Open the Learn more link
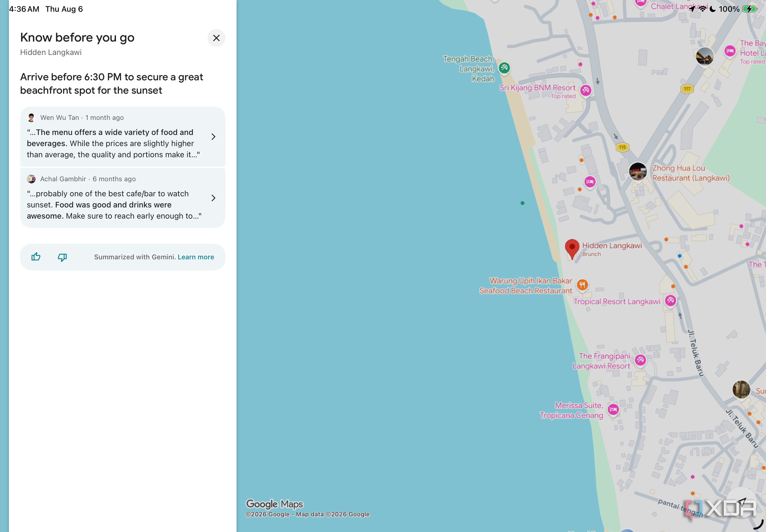766x532 pixels. tap(196, 257)
